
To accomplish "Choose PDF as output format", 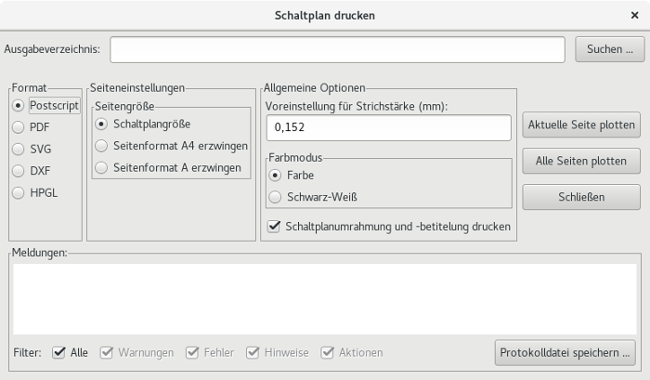I will click(x=18, y=127).
